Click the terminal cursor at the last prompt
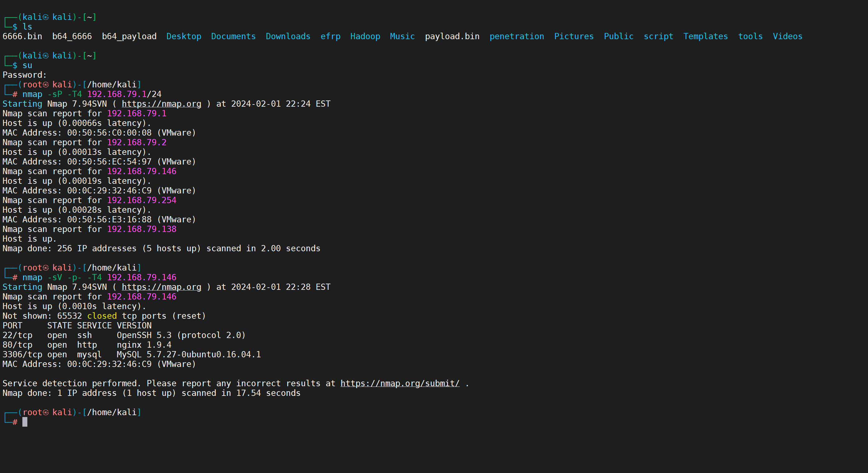This screenshot has width=868, height=473. click(25, 422)
